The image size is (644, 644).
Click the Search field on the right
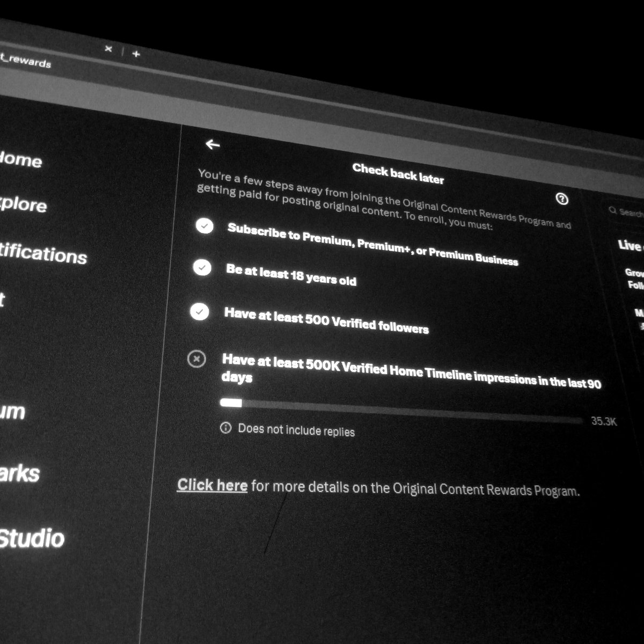[625, 211]
